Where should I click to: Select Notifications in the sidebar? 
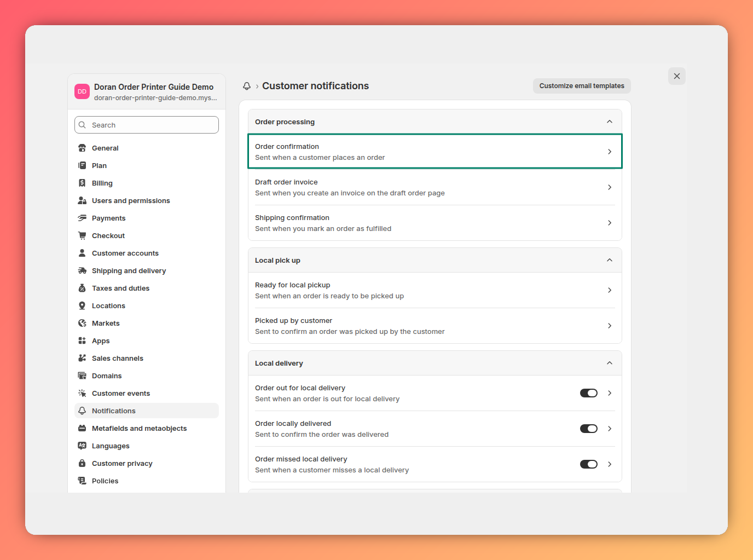[147, 411]
